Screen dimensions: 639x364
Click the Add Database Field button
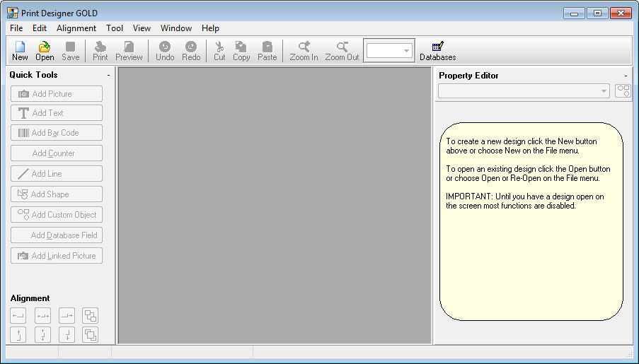point(57,235)
